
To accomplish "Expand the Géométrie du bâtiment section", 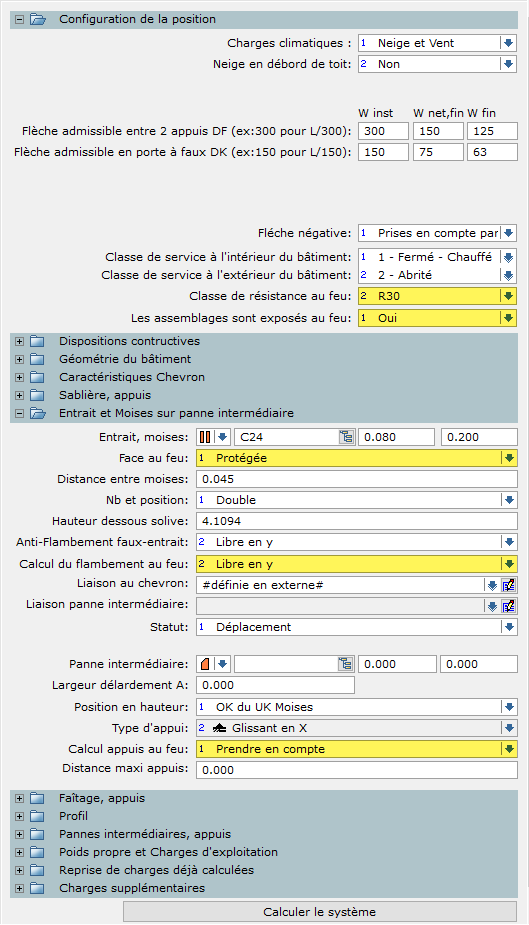I will point(19,359).
